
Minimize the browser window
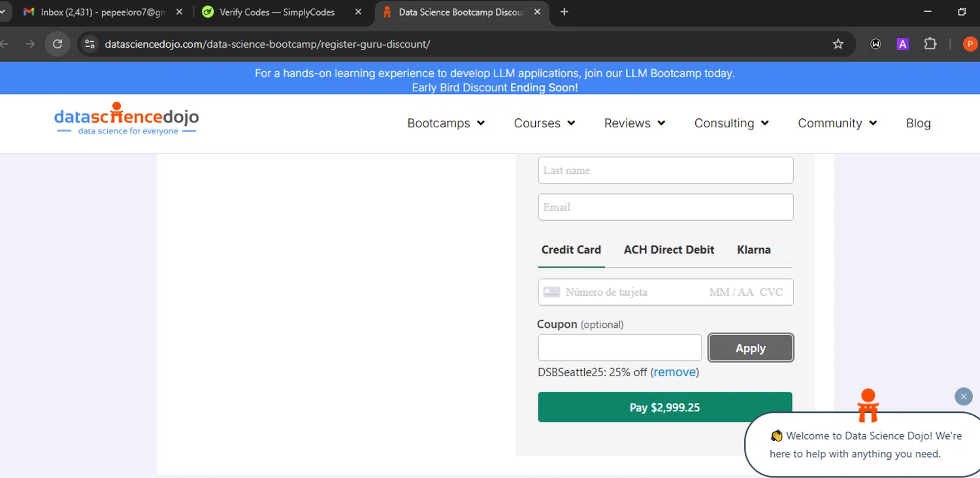pyautogui.click(x=928, y=12)
